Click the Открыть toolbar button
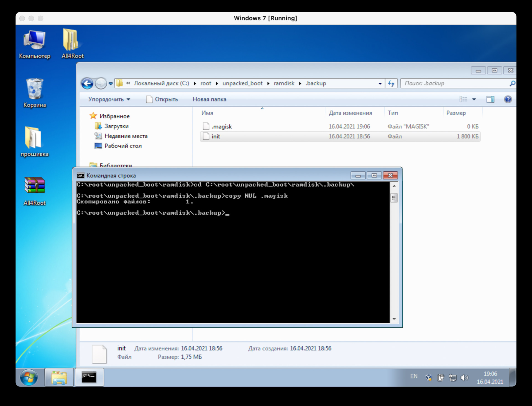The width and height of the screenshot is (532, 406). pyautogui.click(x=162, y=99)
